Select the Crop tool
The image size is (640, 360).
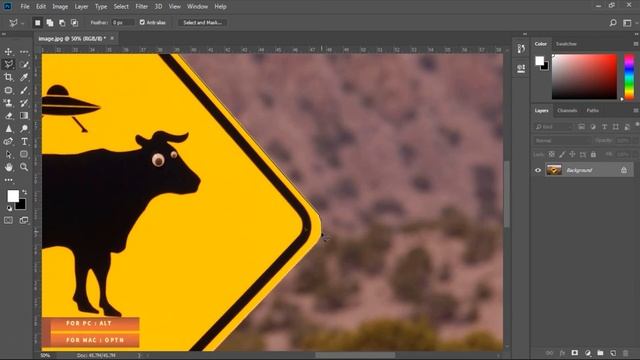click(x=8, y=77)
